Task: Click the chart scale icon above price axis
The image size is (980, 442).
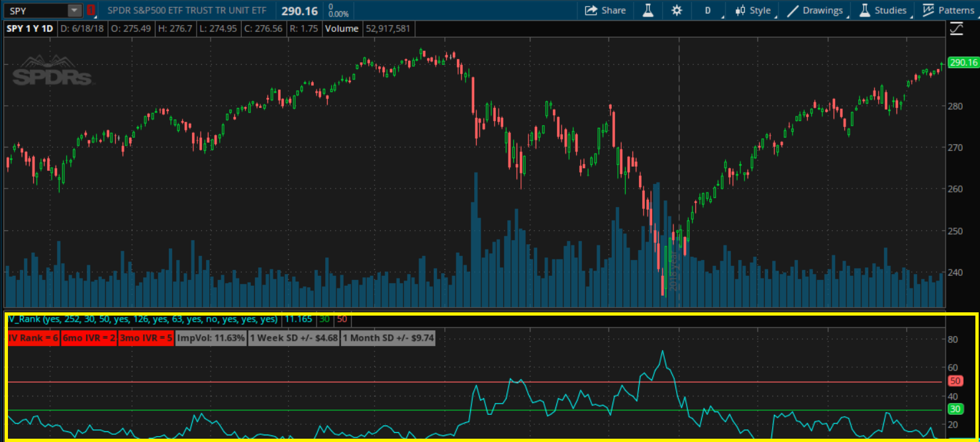Action: click(956, 28)
